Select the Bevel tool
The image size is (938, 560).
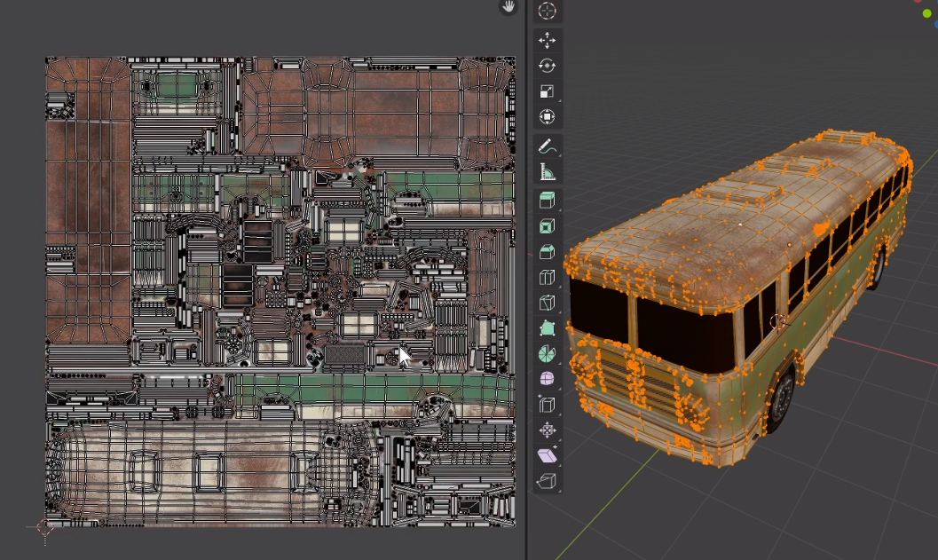(547, 252)
